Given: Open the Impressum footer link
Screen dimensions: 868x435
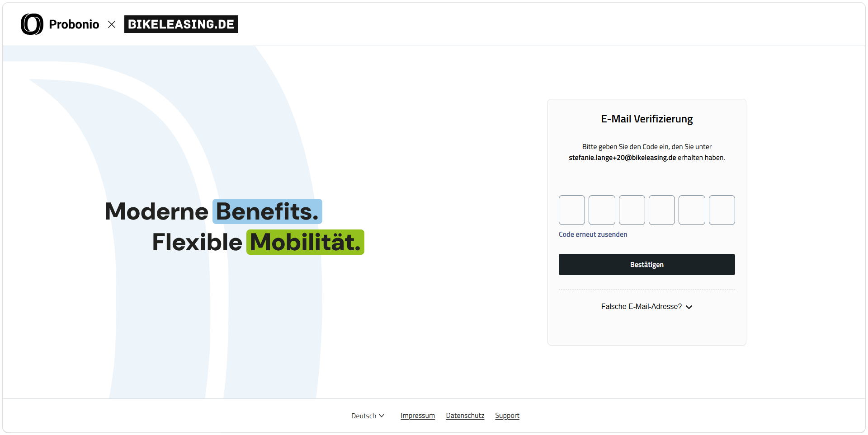Looking at the screenshot, I should tap(418, 416).
